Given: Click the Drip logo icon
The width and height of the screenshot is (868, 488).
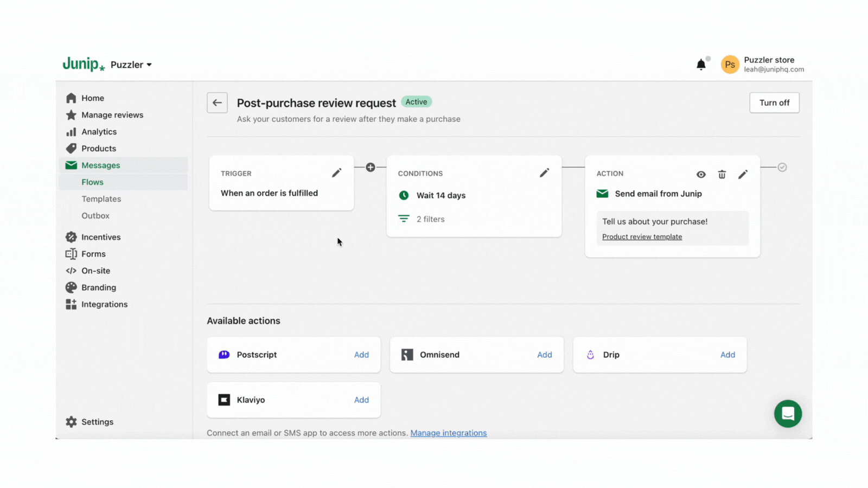Looking at the screenshot, I should [x=590, y=355].
